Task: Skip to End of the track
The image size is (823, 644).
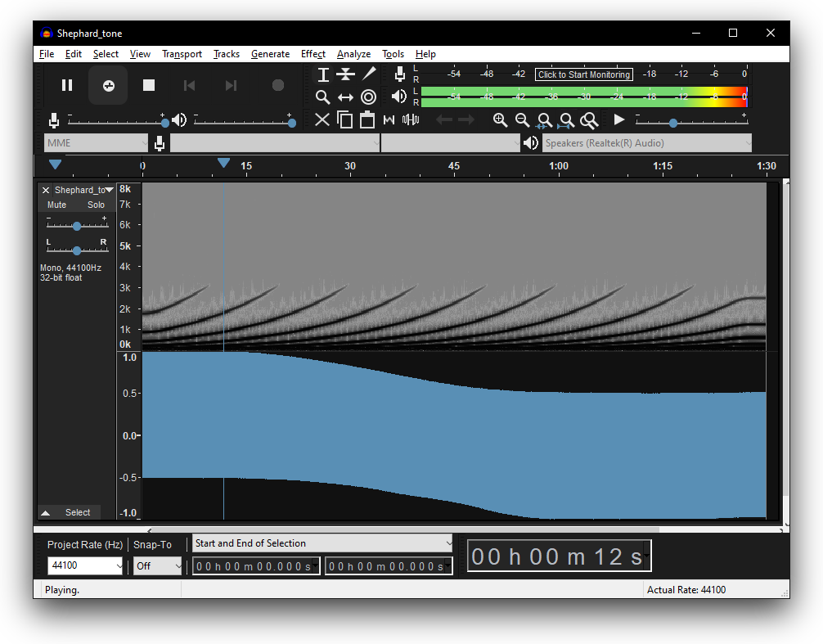Action: (231, 85)
